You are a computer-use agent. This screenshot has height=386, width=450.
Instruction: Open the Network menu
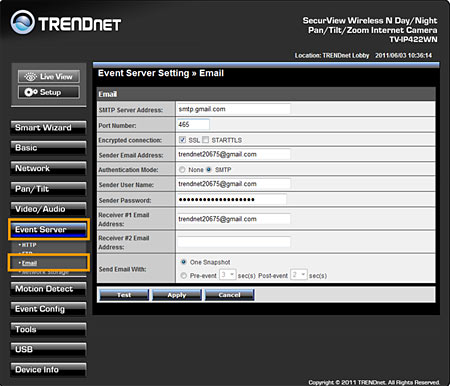[48, 168]
